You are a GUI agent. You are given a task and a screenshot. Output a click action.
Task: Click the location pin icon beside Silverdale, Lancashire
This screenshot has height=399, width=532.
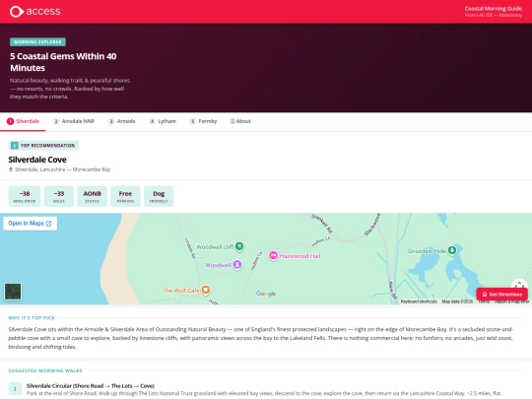point(11,169)
